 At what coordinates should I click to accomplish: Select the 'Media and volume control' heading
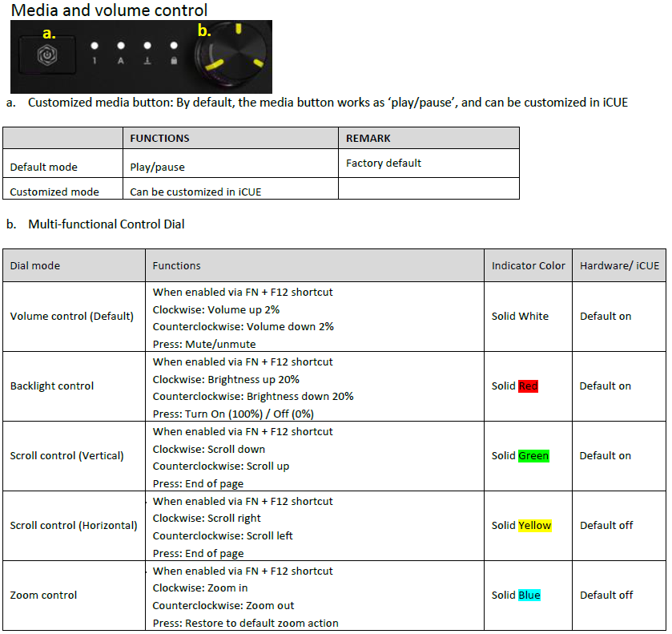pos(109,10)
